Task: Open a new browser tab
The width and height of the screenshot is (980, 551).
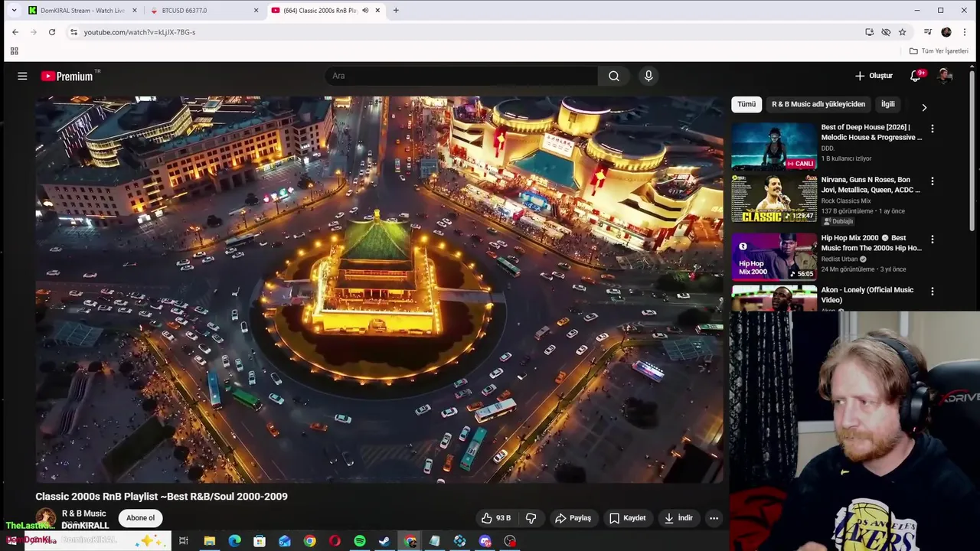Action: (396, 11)
